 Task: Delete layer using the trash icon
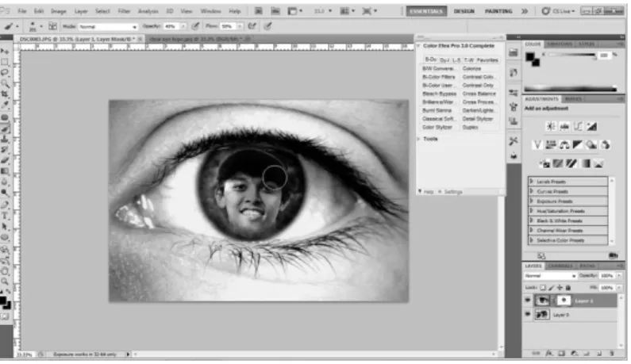pos(612,354)
